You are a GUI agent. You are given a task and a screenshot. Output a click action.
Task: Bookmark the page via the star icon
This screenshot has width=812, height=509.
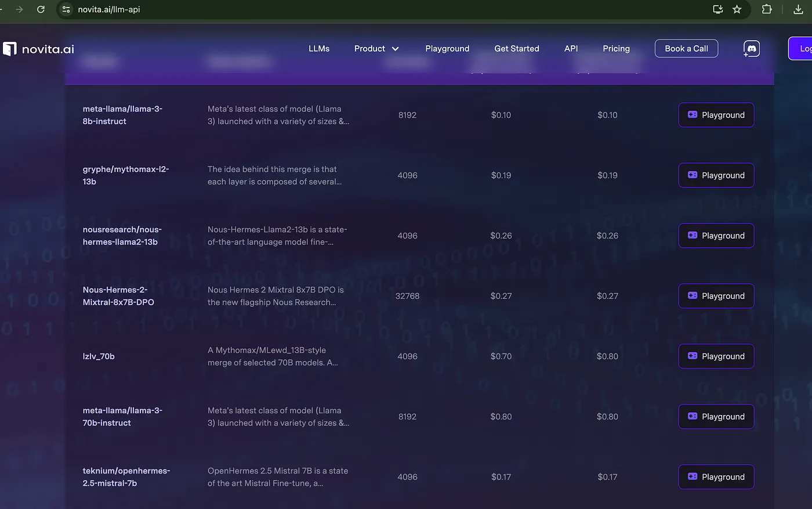tap(737, 9)
